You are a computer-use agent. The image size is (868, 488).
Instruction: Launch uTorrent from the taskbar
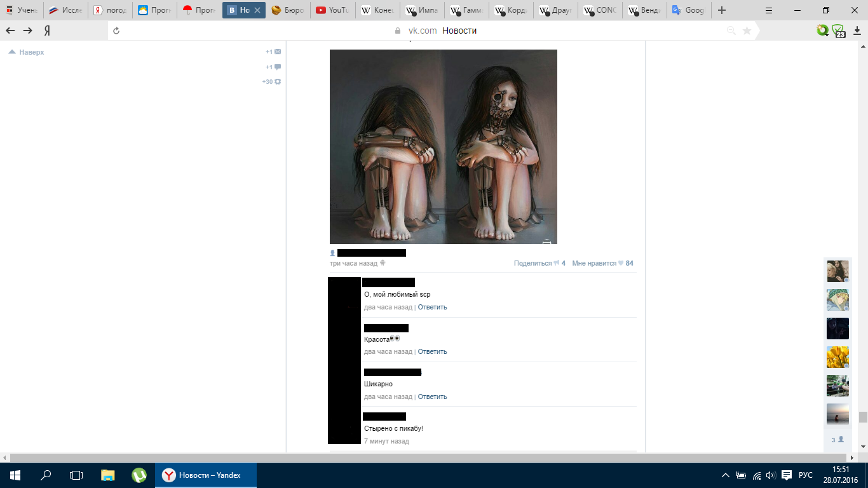[x=139, y=475]
